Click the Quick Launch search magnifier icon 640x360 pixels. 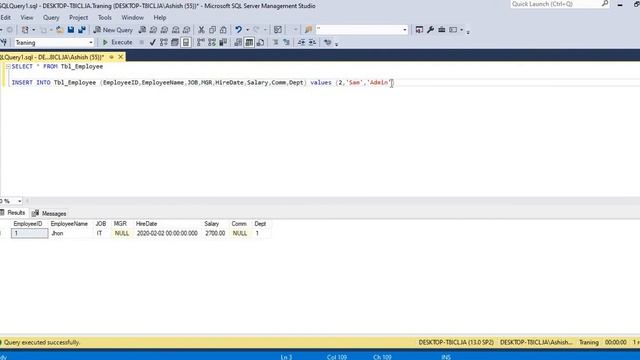604,4
